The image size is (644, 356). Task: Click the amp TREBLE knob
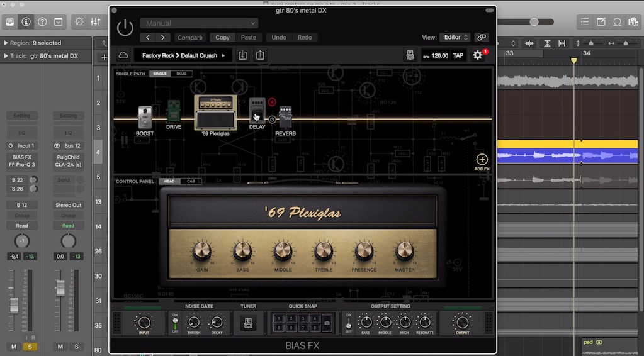(x=323, y=250)
